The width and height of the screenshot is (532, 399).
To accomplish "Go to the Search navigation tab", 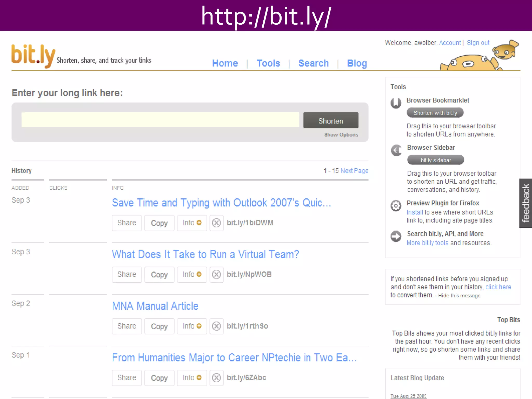I will pos(313,63).
